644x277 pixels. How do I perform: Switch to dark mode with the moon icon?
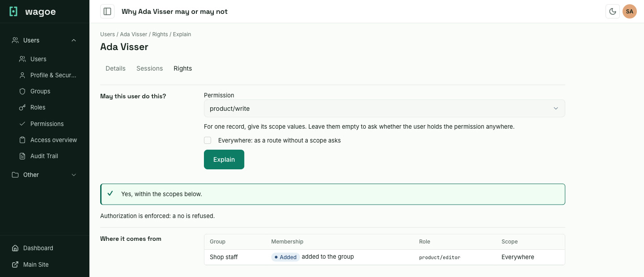(612, 12)
